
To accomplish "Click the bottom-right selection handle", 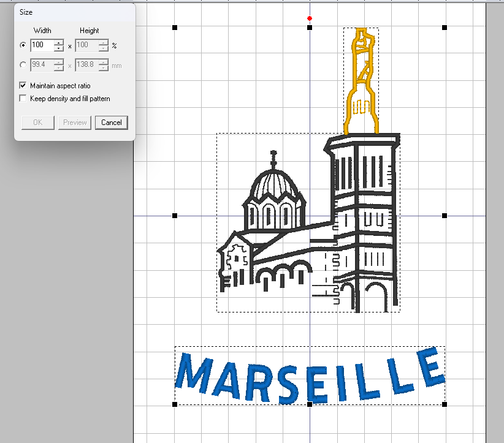I will tap(445, 404).
